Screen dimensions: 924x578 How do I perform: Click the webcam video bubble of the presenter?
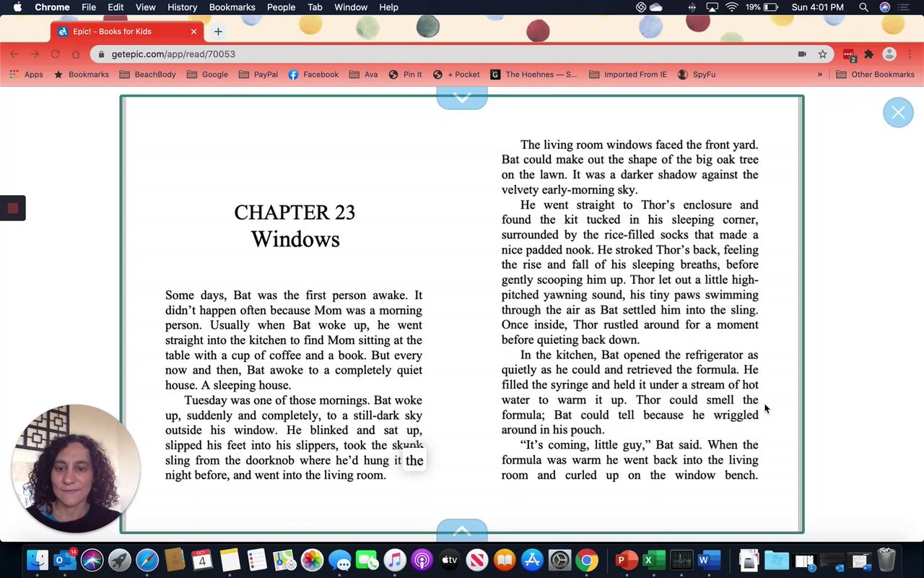coord(75,468)
